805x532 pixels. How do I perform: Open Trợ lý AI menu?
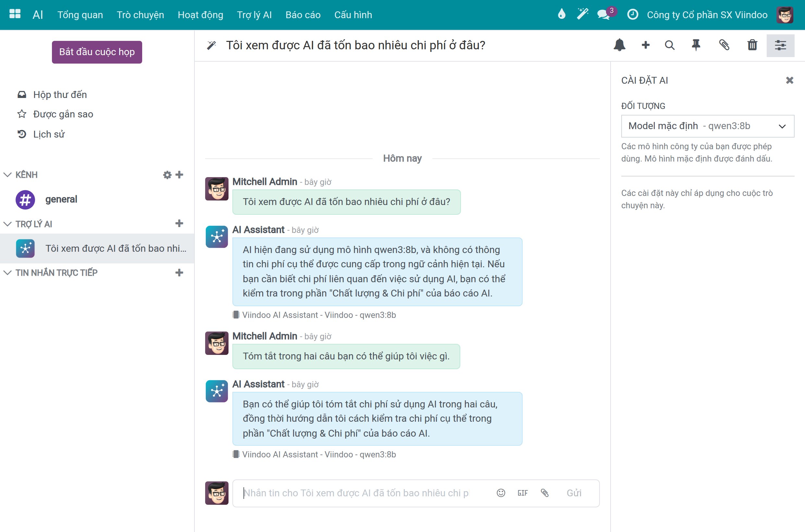click(x=254, y=15)
